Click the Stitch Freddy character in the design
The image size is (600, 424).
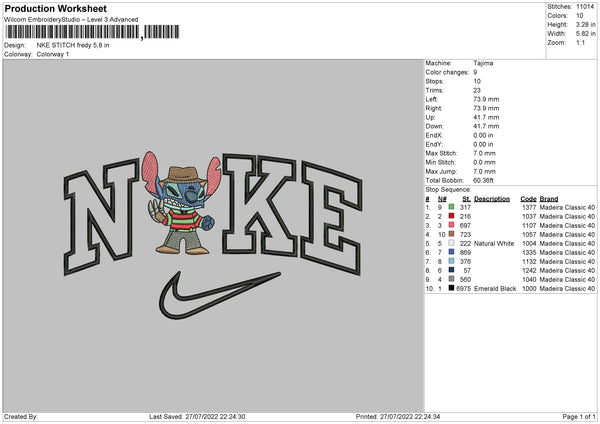coord(182,203)
